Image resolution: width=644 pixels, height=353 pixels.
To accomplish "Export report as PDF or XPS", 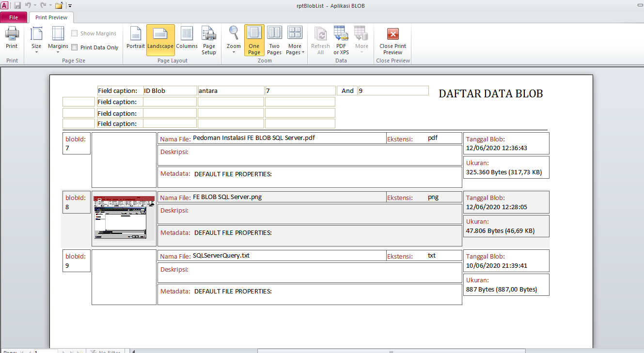I will pos(341,40).
